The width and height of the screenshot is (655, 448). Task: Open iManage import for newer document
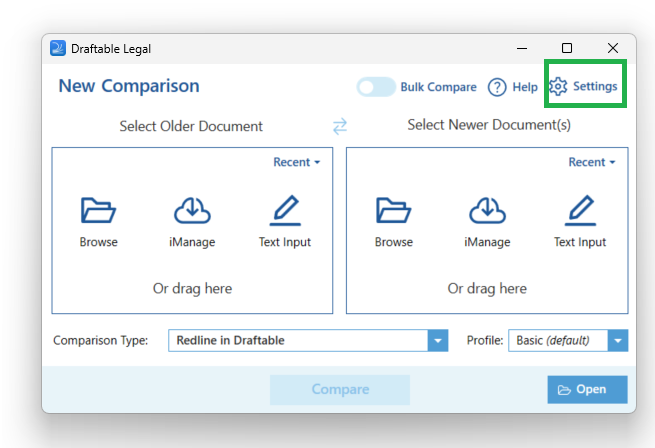coord(487,211)
